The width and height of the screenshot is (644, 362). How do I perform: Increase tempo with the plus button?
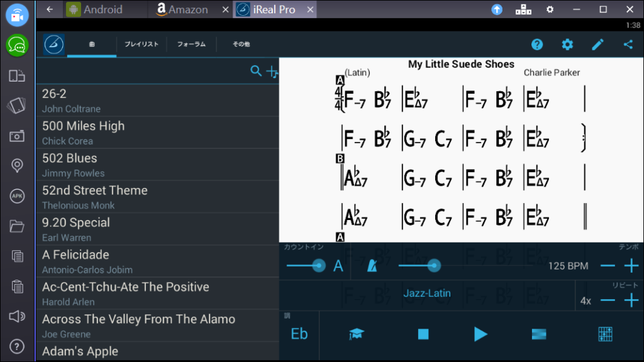631,266
